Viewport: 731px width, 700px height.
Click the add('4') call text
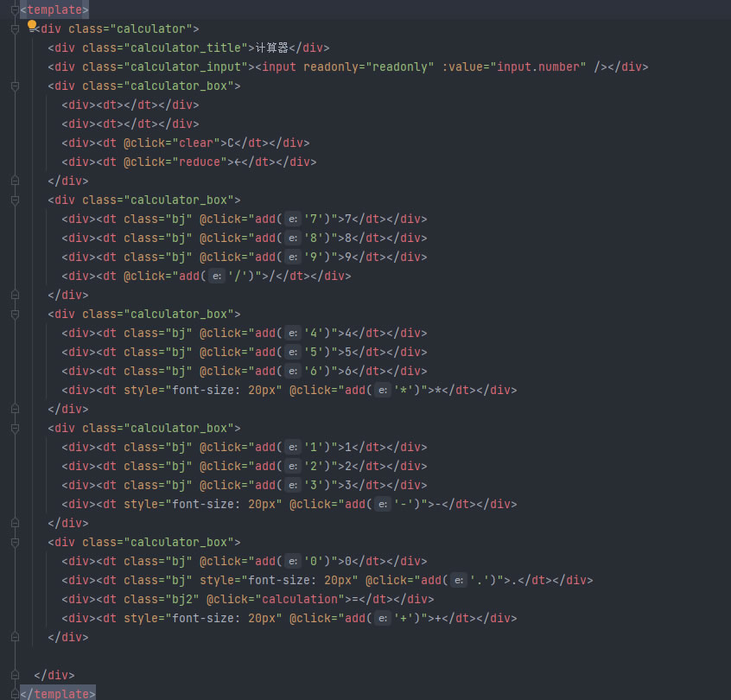tap(293, 334)
